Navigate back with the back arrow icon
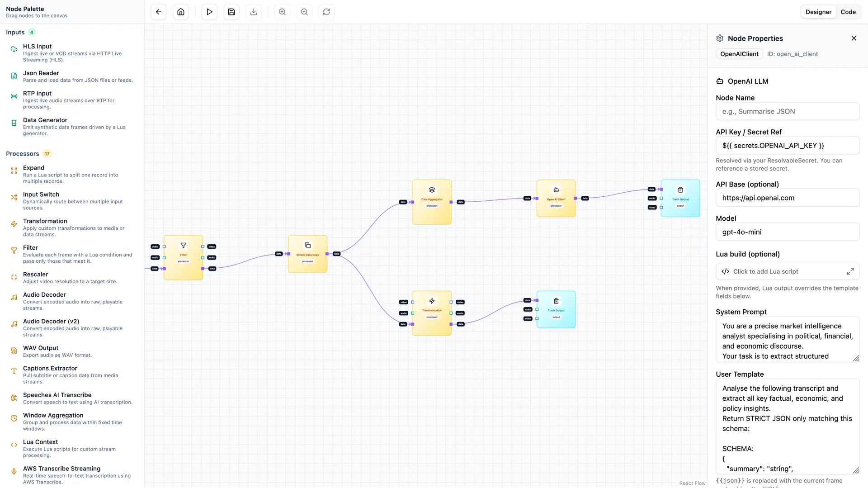 tap(158, 12)
